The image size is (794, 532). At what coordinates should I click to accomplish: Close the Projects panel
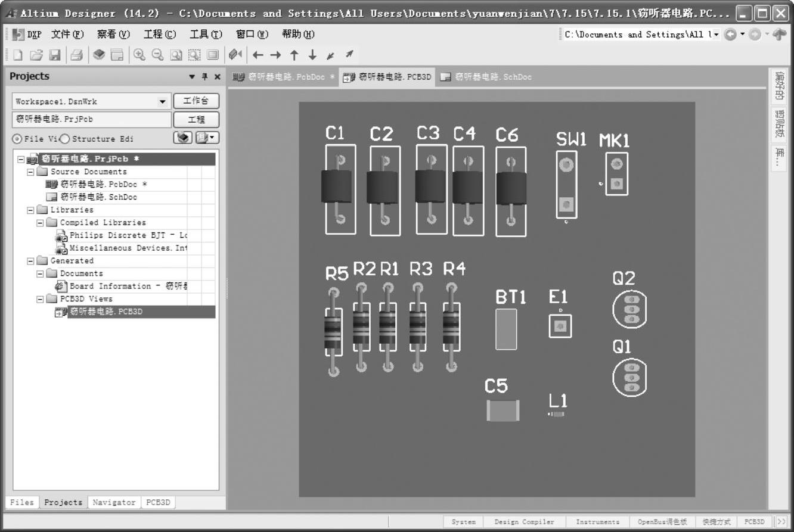point(217,76)
